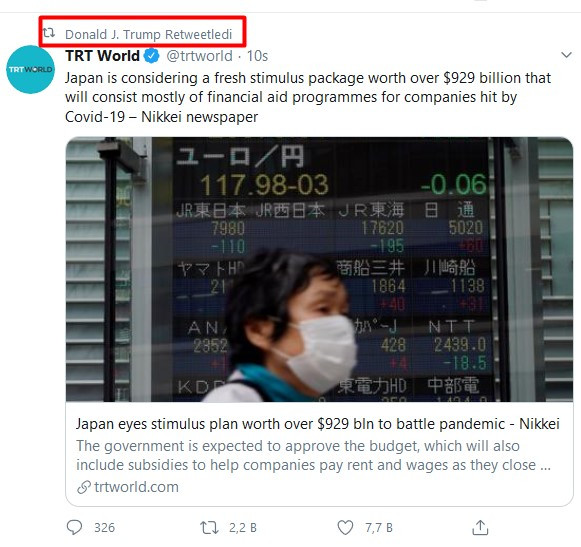Viewport: 581px width, 547px height.
Task: Open Donald J. Trump Retweetledi link
Action: (149, 34)
